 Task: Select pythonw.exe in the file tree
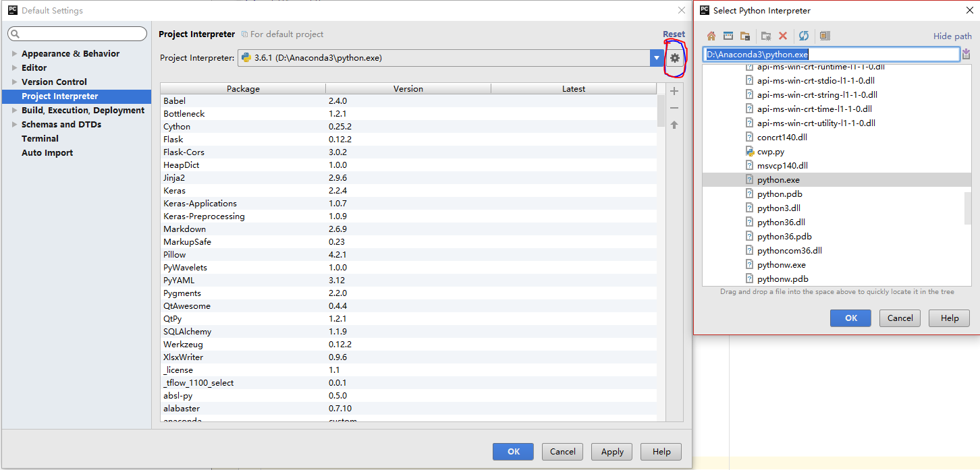[x=782, y=265]
